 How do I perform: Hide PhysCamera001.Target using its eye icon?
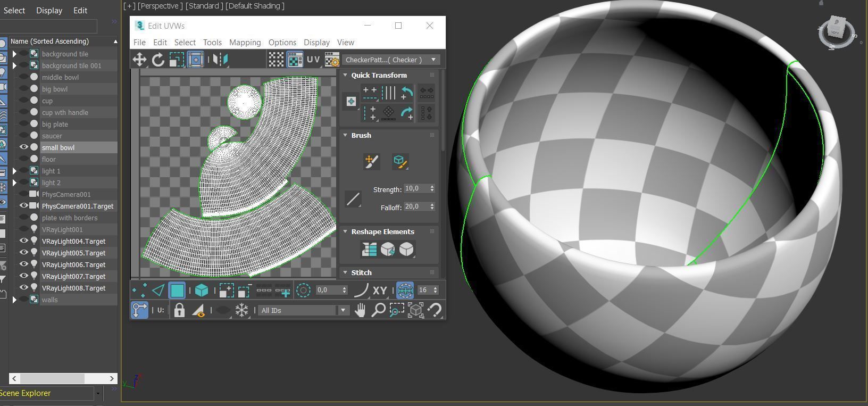[x=24, y=206]
